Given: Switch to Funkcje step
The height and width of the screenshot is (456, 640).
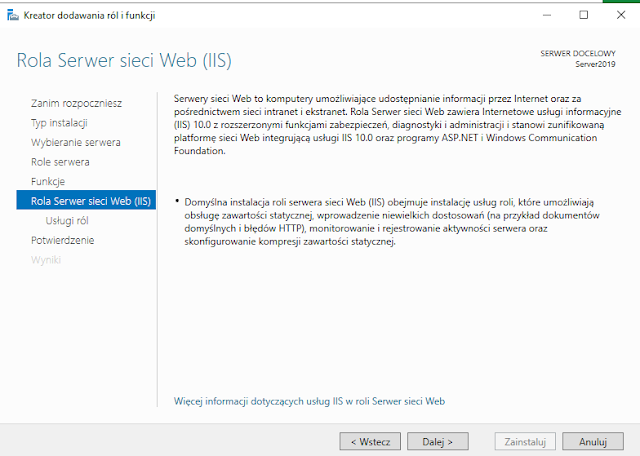Looking at the screenshot, I should pos(48,182).
